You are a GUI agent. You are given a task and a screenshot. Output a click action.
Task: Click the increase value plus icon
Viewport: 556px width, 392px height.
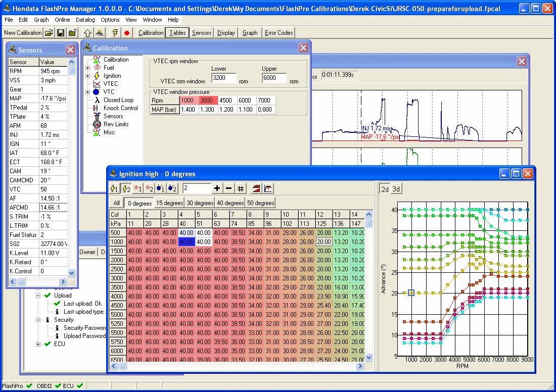click(217, 188)
